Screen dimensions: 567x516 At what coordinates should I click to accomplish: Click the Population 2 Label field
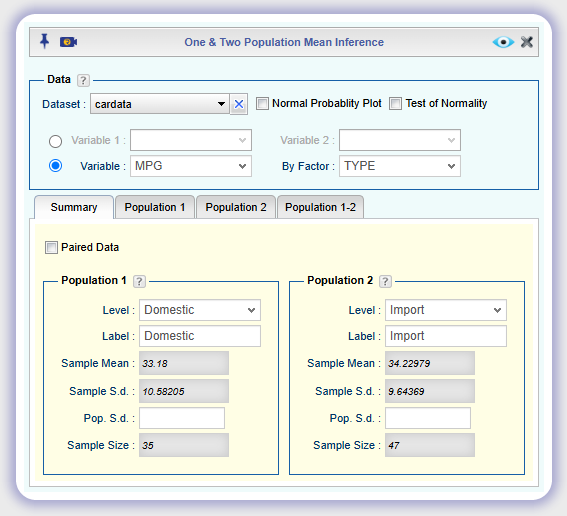(x=446, y=336)
